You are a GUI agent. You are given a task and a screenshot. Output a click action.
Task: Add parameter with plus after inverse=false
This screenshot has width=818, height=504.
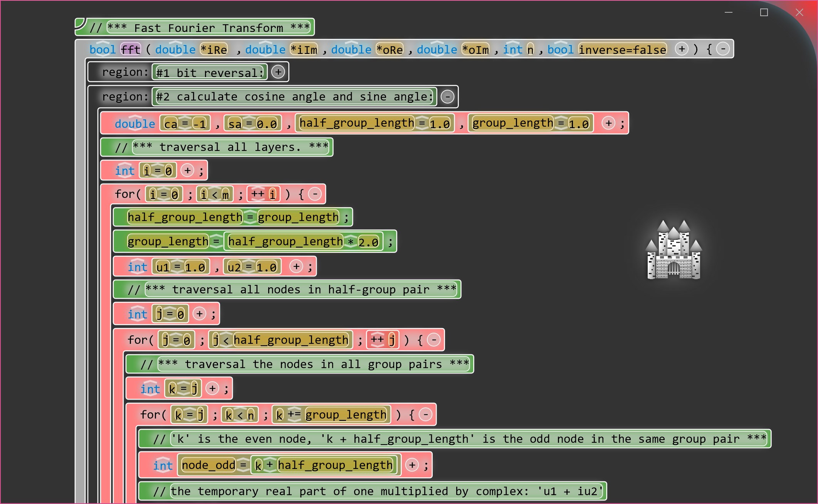click(x=682, y=49)
